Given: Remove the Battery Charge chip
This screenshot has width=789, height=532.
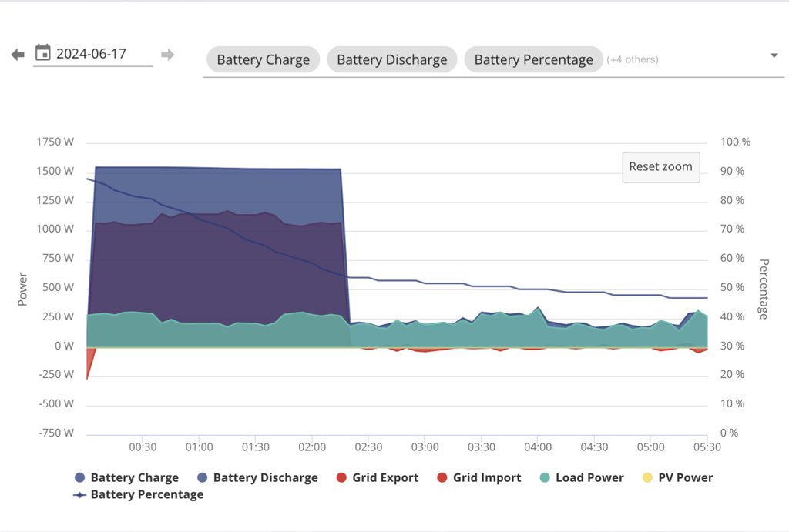Looking at the screenshot, I should tap(263, 59).
